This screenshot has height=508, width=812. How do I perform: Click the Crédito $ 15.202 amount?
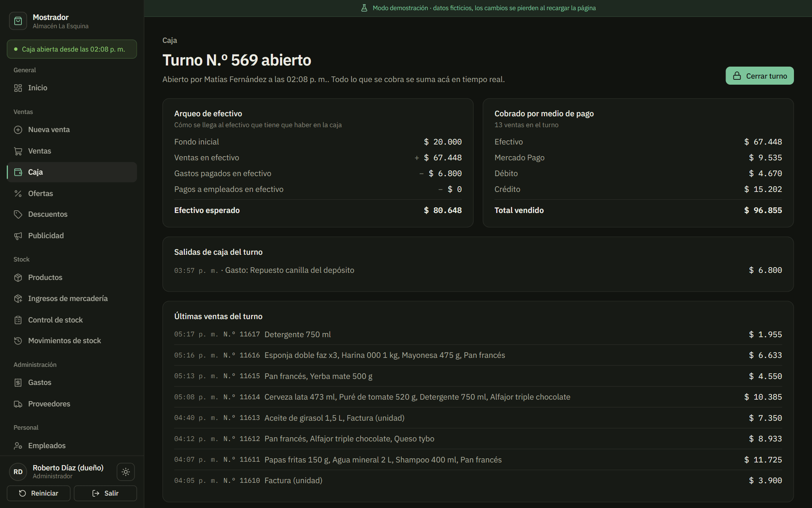point(763,189)
